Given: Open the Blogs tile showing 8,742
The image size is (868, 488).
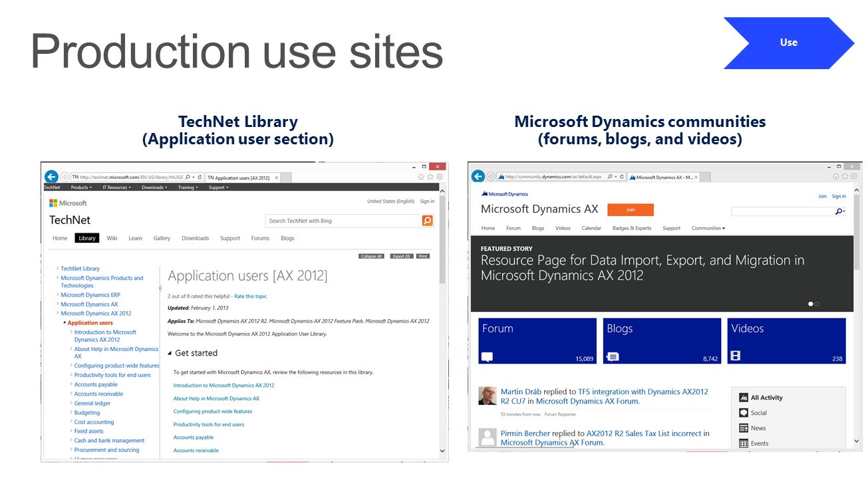Looking at the screenshot, I should [x=662, y=341].
